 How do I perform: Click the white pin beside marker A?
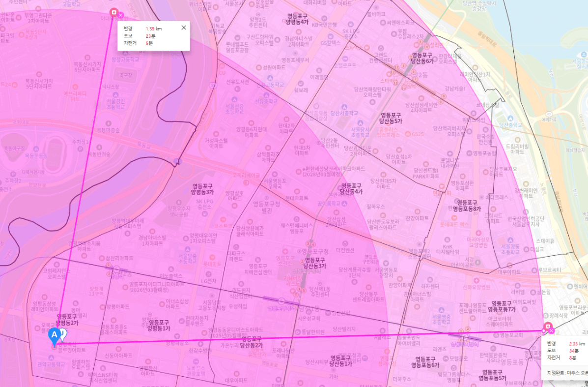(x=63, y=334)
